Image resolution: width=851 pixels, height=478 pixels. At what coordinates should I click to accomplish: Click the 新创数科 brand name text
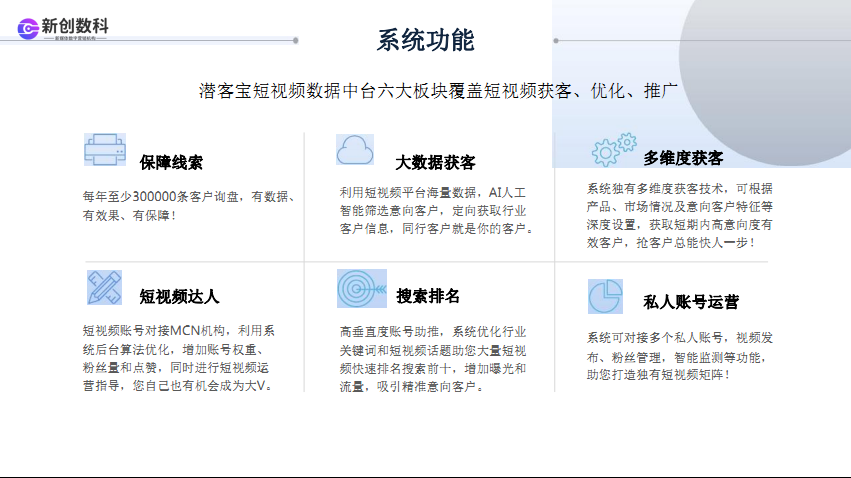pyautogui.click(x=75, y=26)
